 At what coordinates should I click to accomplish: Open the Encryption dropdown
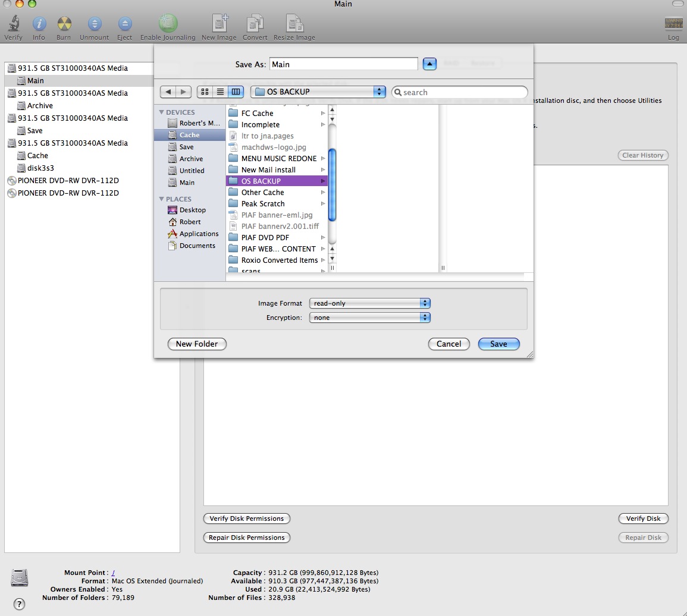pyautogui.click(x=369, y=318)
